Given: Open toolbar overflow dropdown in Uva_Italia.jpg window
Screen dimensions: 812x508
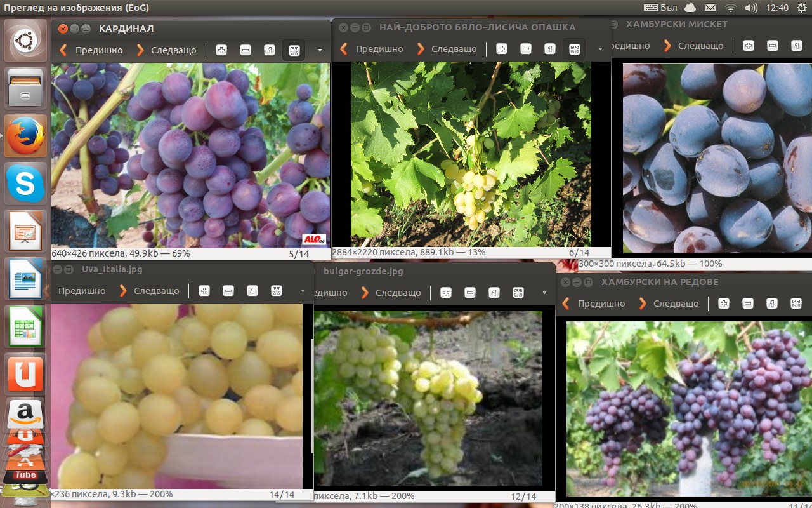Looking at the screenshot, I should pyautogui.click(x=303, y=291).
